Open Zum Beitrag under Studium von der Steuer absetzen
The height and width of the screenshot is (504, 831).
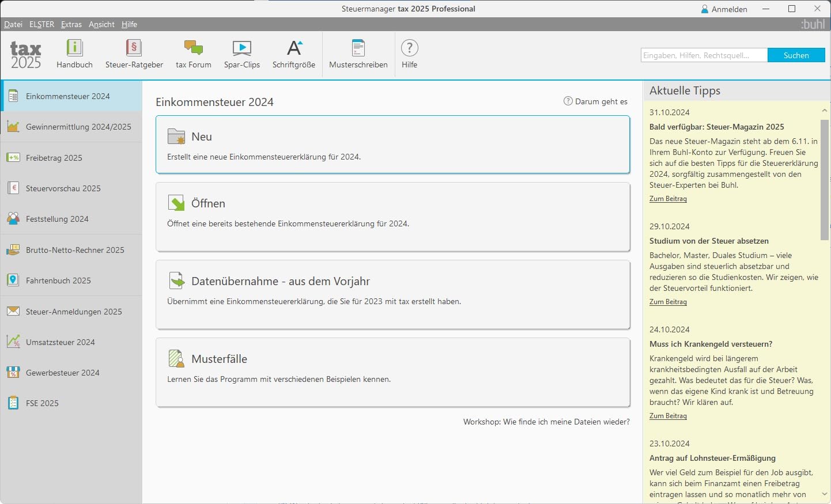[668, 302]
